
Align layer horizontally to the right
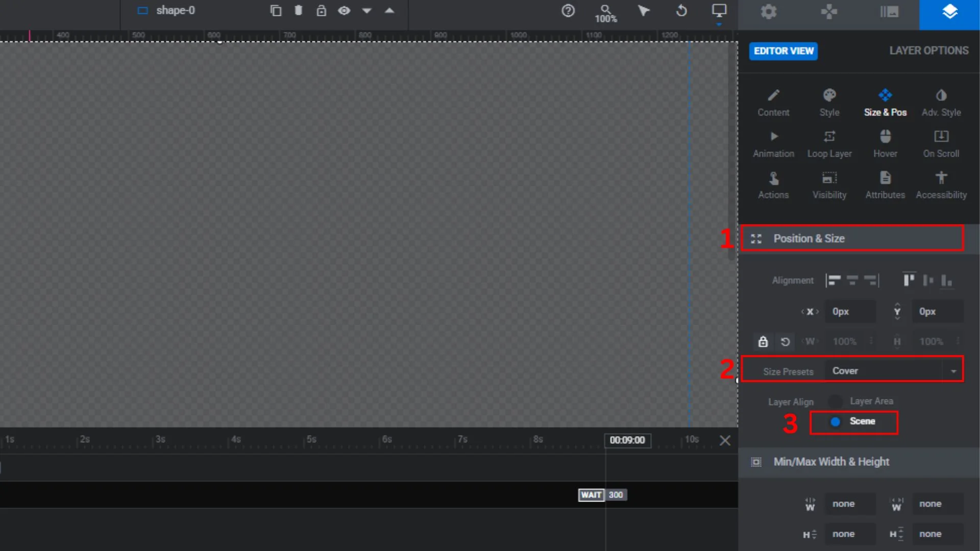[x=871, y=280]
